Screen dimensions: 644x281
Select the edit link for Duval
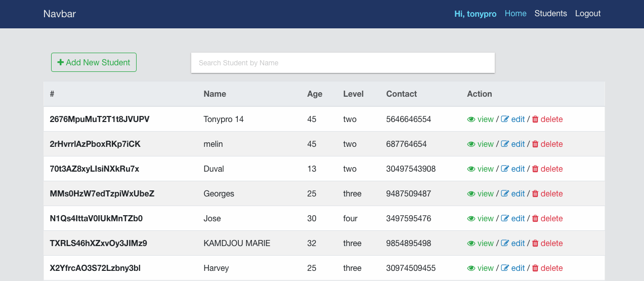pos(518,169)
